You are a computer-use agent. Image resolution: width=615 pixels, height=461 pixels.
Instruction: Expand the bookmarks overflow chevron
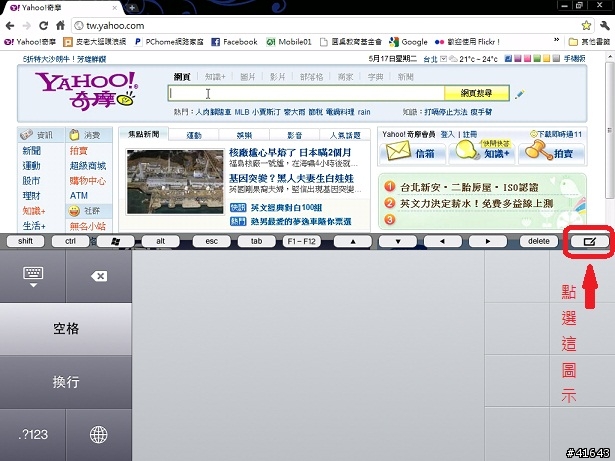(556, 40)
